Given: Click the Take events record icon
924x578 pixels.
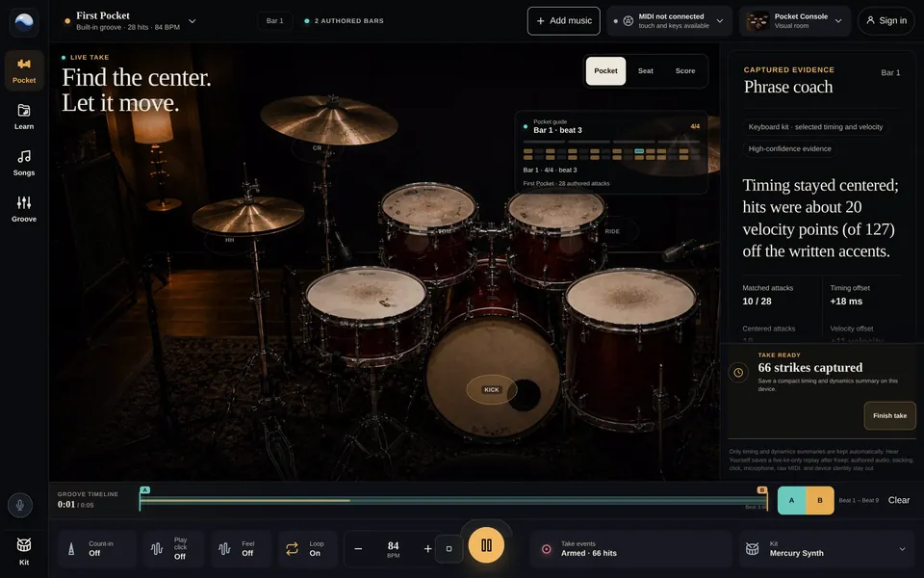Looking at the screenshot, I should (547, 549).
